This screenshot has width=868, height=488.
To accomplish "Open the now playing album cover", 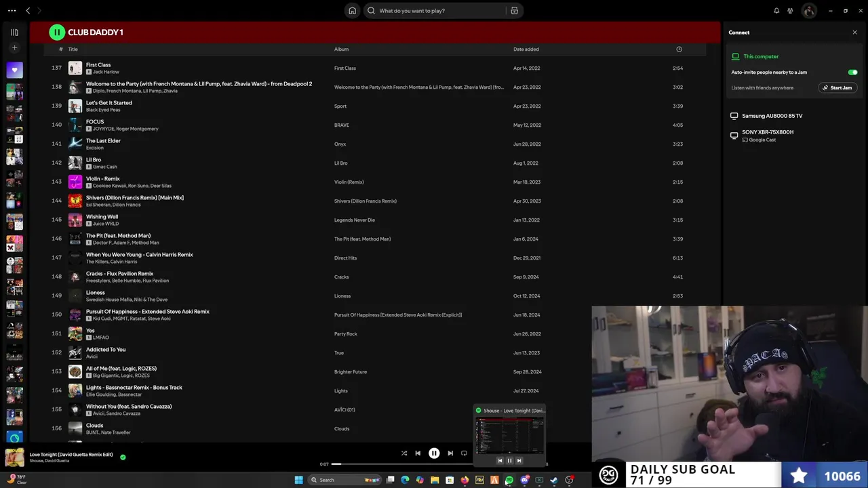I will click(14, 457).
